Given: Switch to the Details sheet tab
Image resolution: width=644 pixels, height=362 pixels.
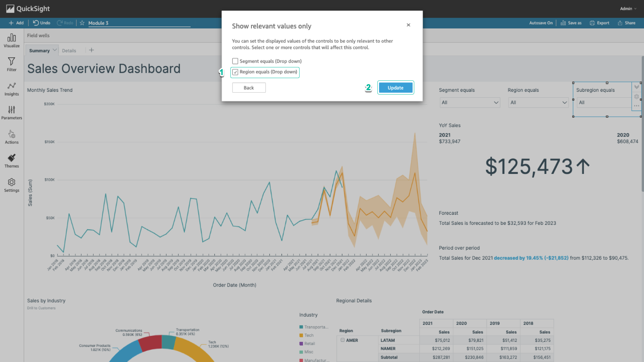Looking at the screenshot, I should [69, 51].
